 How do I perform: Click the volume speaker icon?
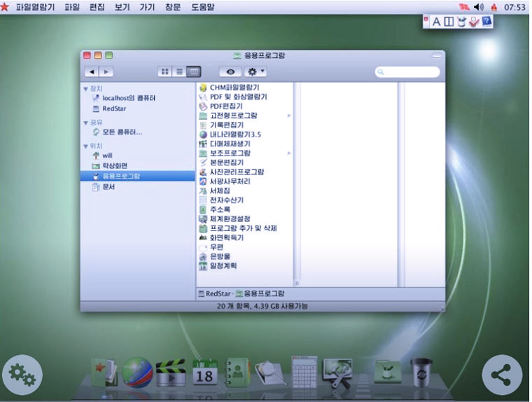click(479, 7)
